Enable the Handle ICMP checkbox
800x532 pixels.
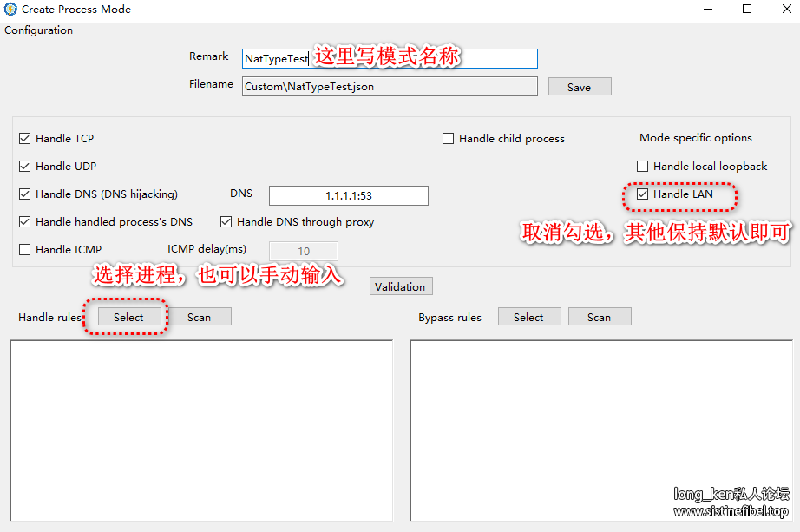click(x=25, y=250)
